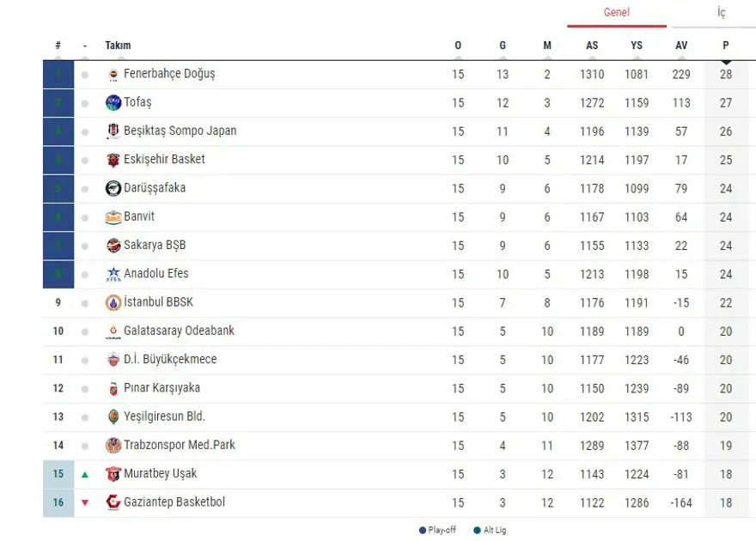
Task: Sort standings by AV column header
Action: (681, 46)
